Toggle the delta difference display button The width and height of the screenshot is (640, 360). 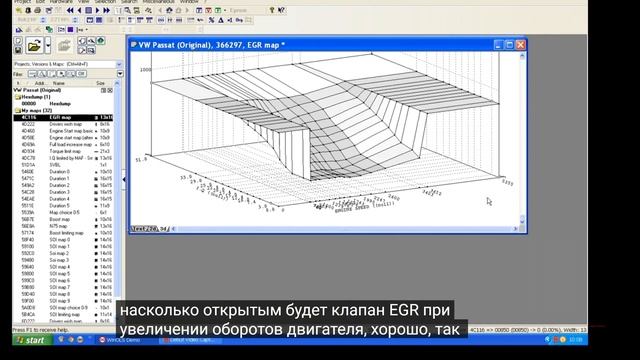tap(220, 20)
